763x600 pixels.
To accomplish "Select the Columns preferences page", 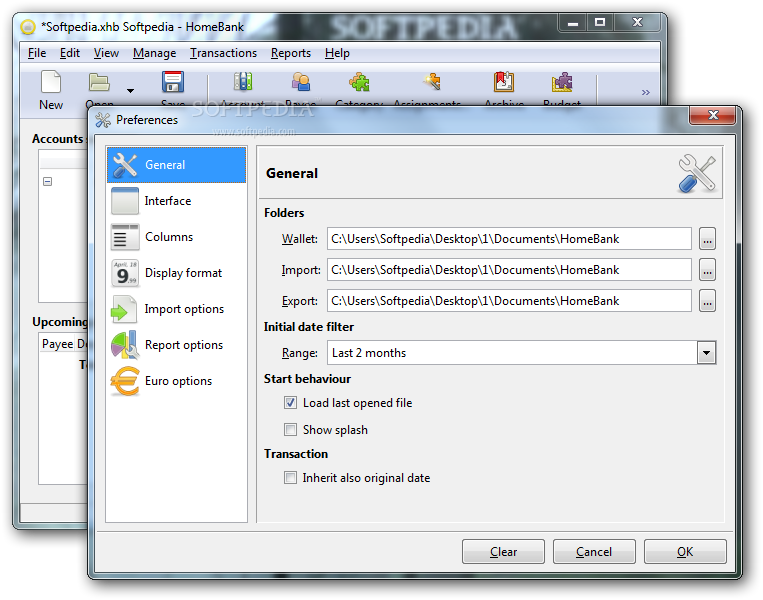I will [176, 237].
